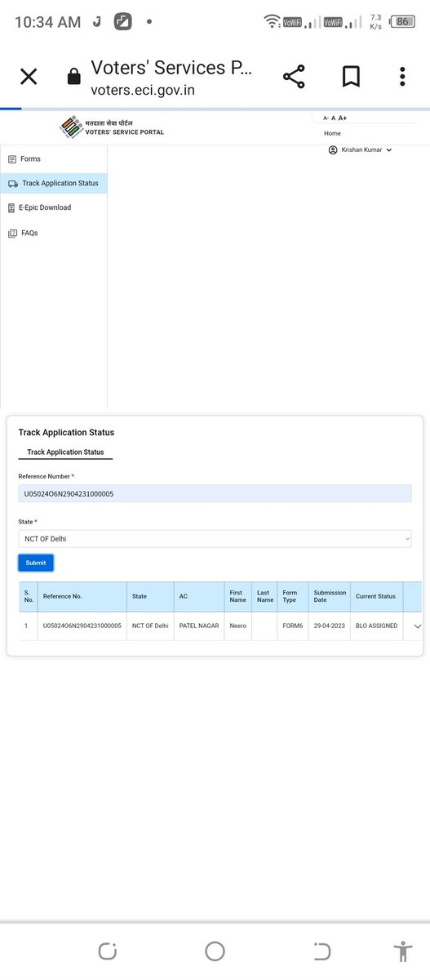This screenshot has height=980, width=430.
Task: Click the BLO ASSIGNED status cell
Action: pyautogui.click(x=377, y=626)
